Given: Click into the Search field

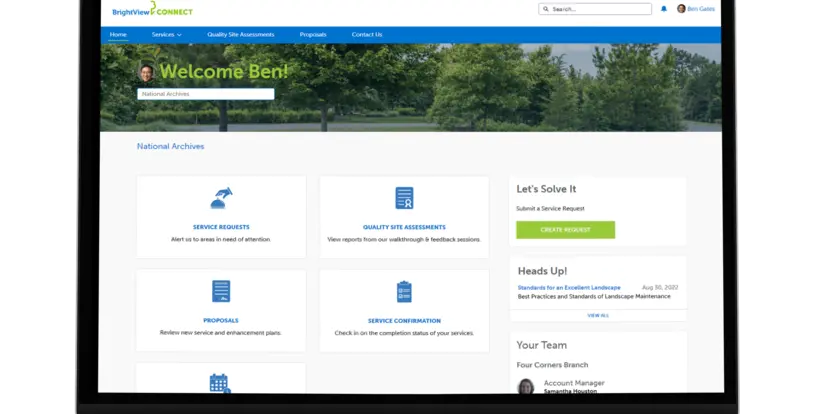Looking at the screenshot, I should [x=595, y=9].
